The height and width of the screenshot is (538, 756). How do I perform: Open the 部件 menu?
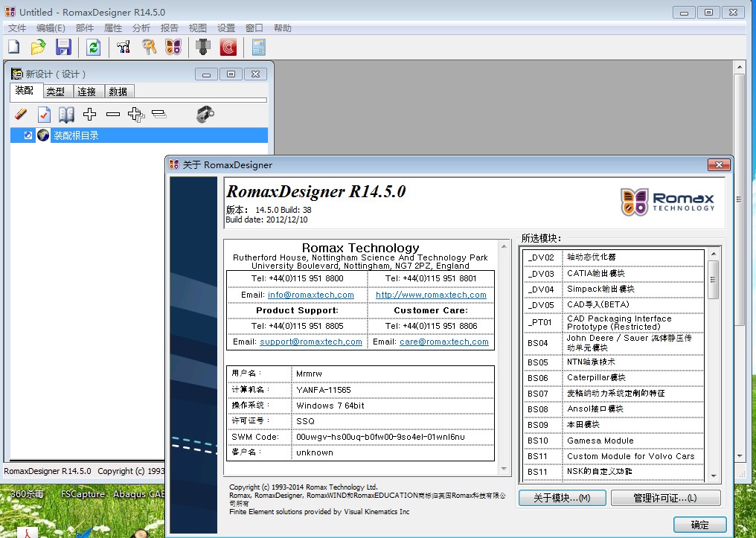84,28
